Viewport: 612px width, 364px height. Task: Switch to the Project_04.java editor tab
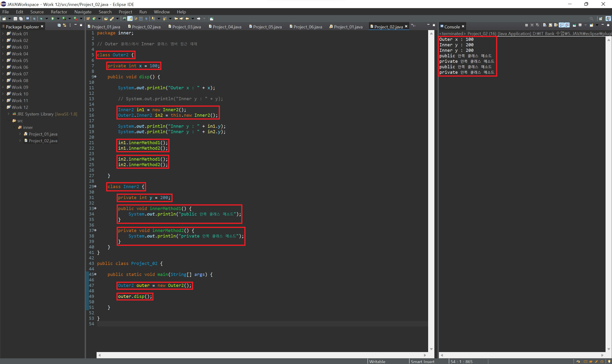coord(227,27)
